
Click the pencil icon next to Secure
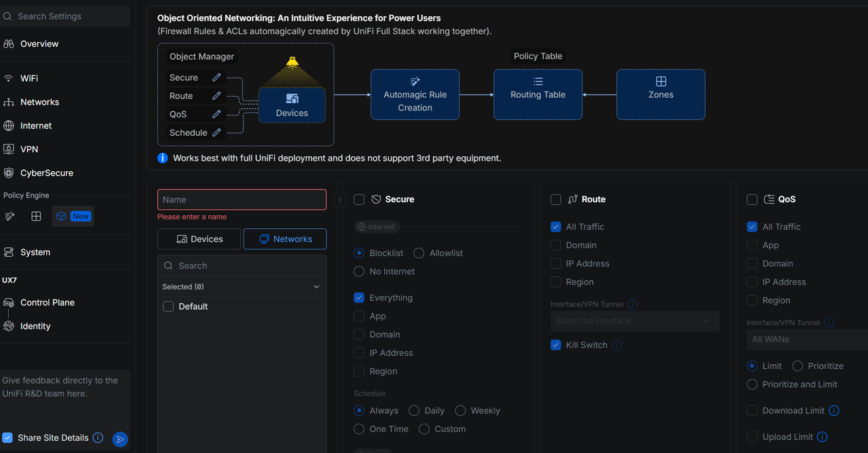pyautogui.click(x=216, y=77)
